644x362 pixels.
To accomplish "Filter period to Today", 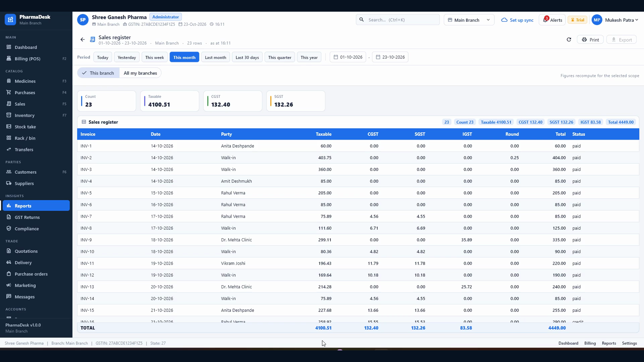I will [x=103, y=57].
